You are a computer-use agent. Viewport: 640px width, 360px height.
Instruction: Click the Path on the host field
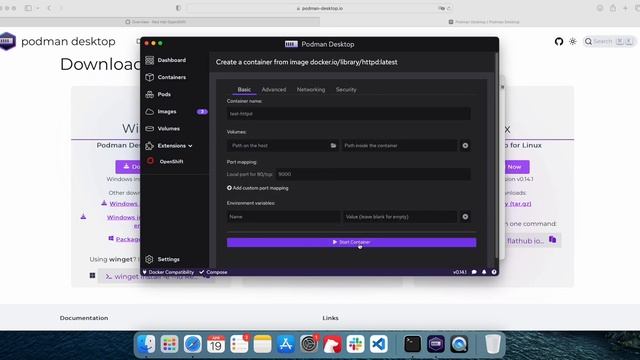point(278,145)
